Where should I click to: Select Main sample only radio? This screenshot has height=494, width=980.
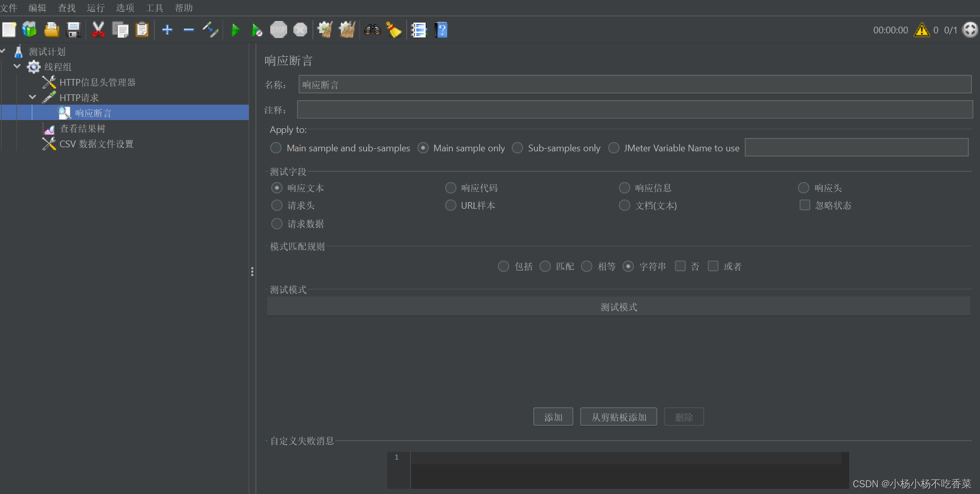point(423,148)
